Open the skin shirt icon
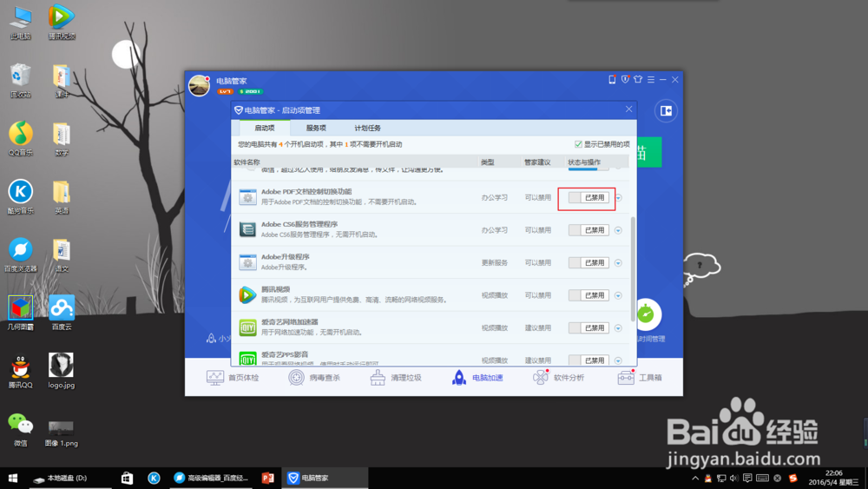868x489 pixels. 638,80
